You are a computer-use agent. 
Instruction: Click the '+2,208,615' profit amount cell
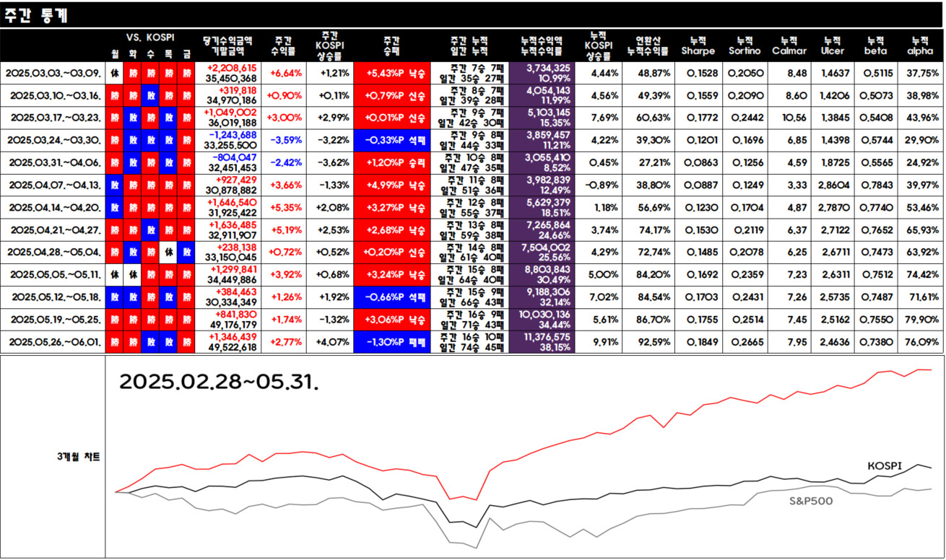[x=231, y=68]
